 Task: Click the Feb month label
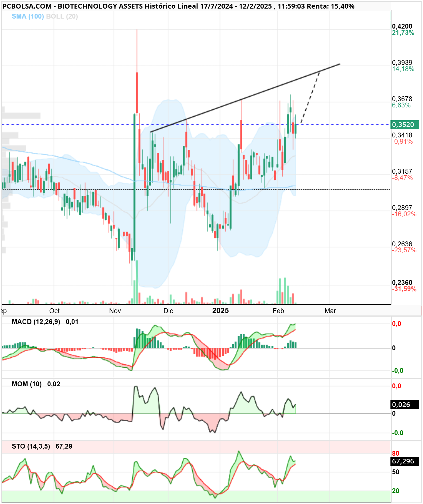278,311
